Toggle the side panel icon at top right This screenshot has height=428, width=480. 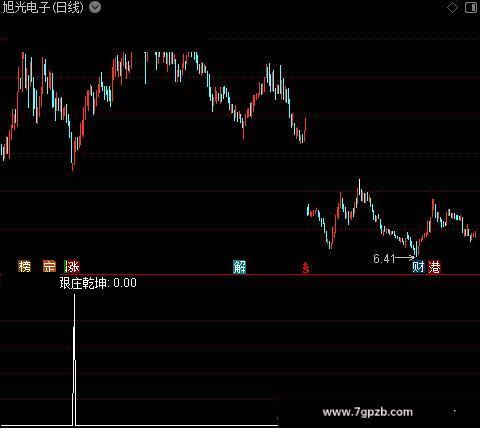[x=471, y=8]
